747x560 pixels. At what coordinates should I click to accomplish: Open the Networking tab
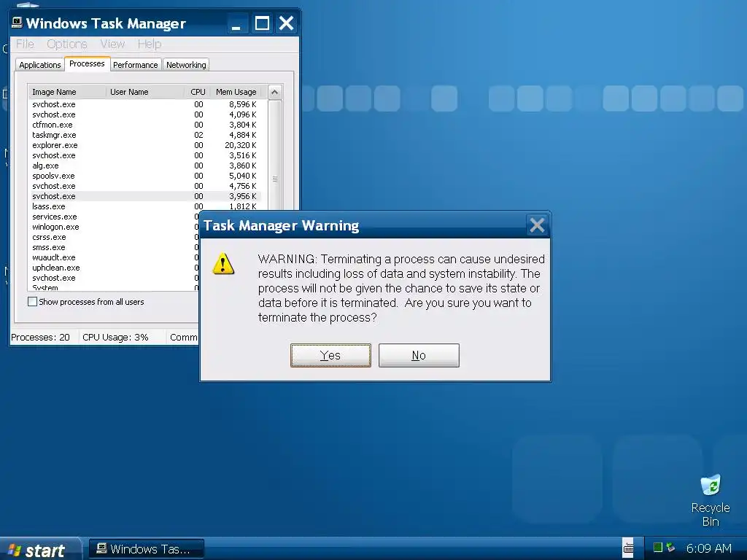coord(186,65)
